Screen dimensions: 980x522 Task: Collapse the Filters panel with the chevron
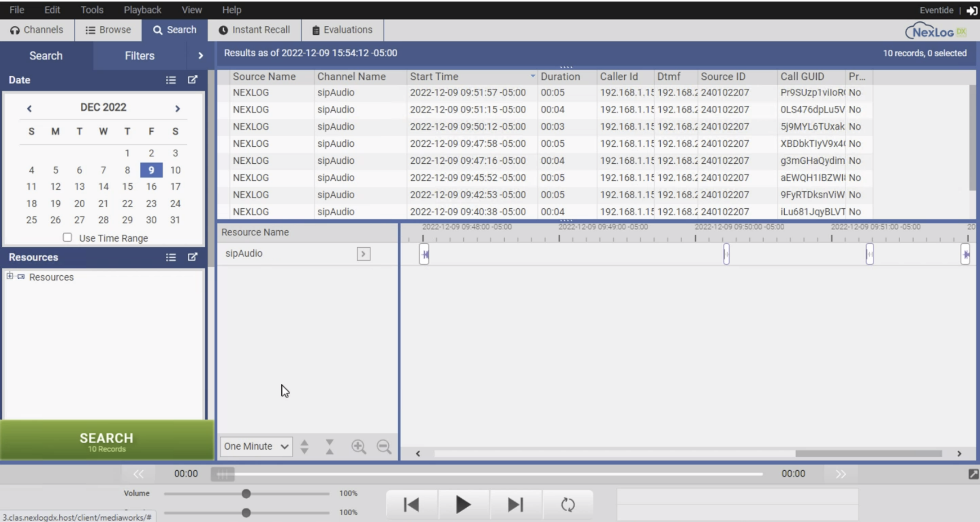click(201, 55)
